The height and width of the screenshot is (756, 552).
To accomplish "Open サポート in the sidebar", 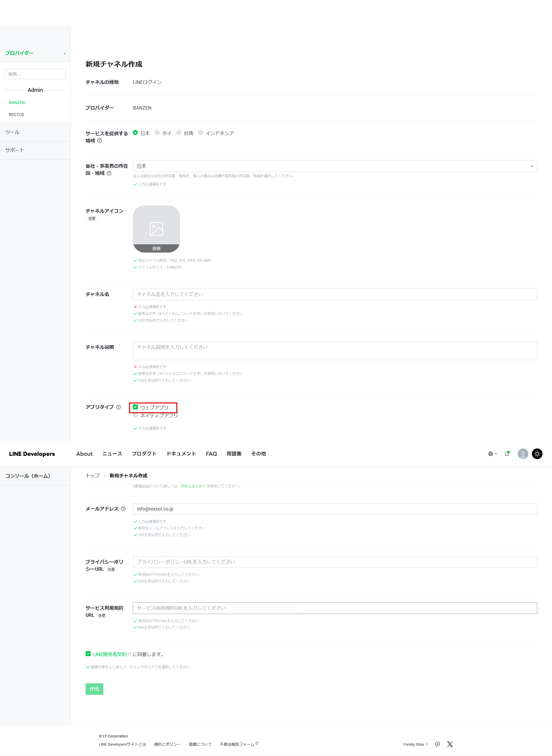I will pyautogui.click(x=35, y=150).
